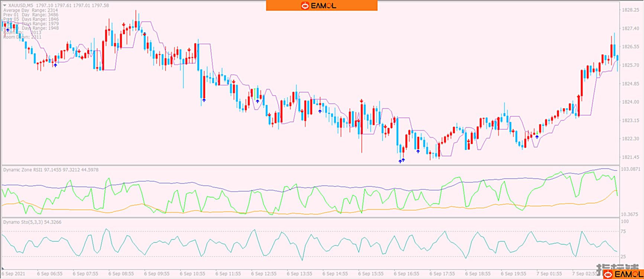Click the EAMOL robot logo in top banner
The height and width of the screenshot is (279, 644).
[305, 6]
